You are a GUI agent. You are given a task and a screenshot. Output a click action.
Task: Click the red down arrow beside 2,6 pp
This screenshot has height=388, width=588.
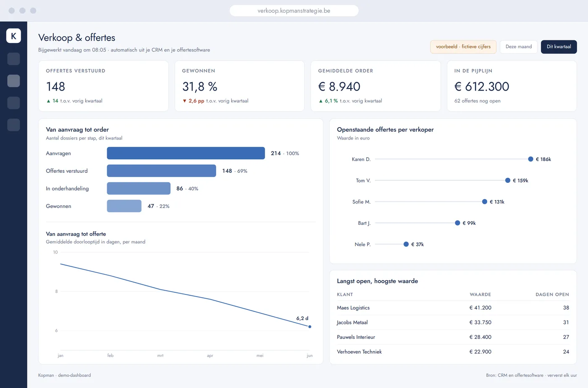184,101
